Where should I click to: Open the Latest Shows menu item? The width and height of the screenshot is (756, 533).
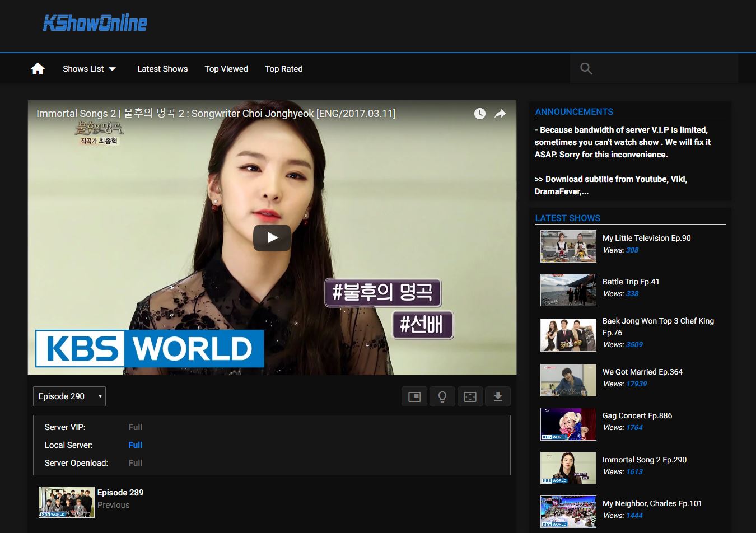162,69
